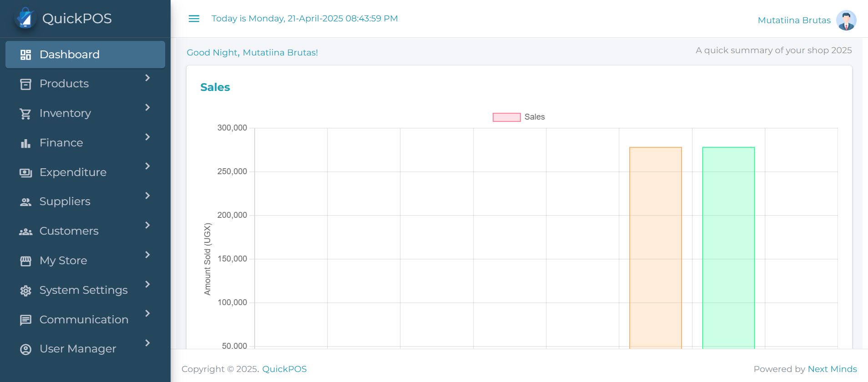Image resolution: width=868 pixels, height=382 pixels.
Task: Click the Communication chat bubble icon
Action: [x=25, y=320]
